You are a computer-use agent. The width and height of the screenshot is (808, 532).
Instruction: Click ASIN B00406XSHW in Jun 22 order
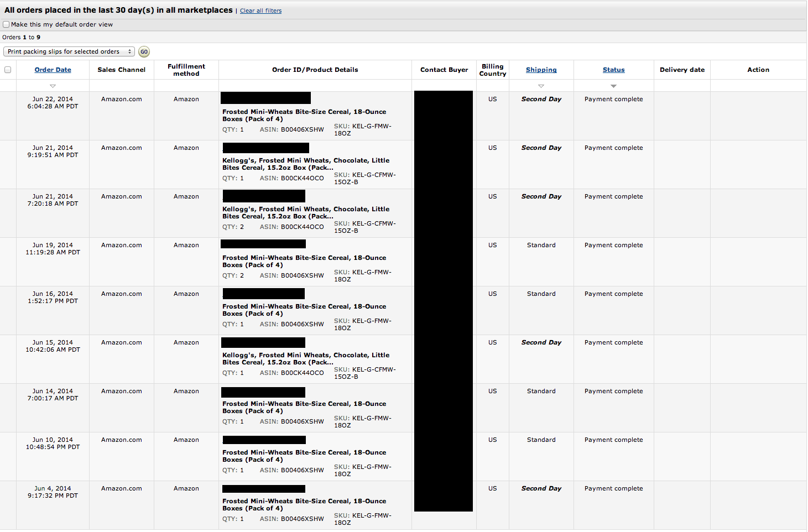292,129
